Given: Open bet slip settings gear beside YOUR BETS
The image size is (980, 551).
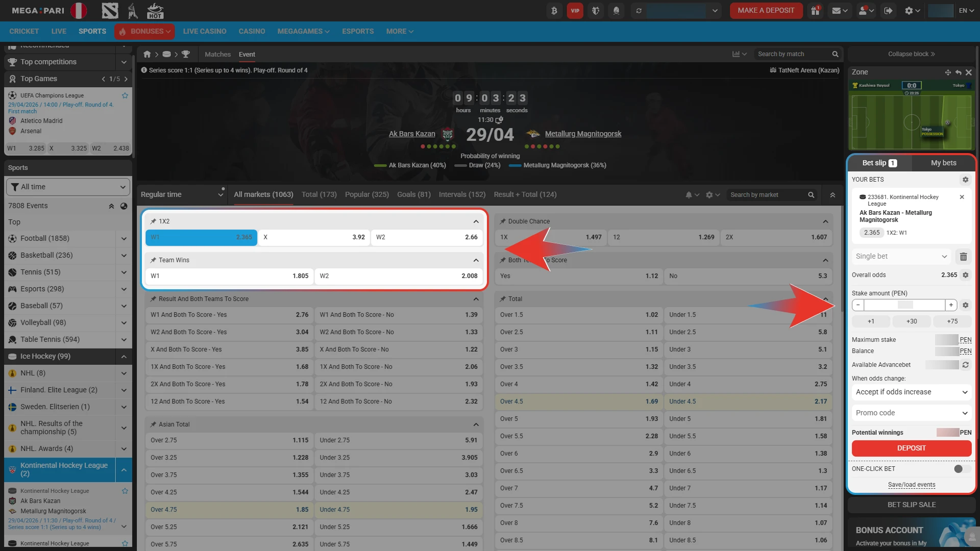Looking at the screenshot, I should (965, 180).
